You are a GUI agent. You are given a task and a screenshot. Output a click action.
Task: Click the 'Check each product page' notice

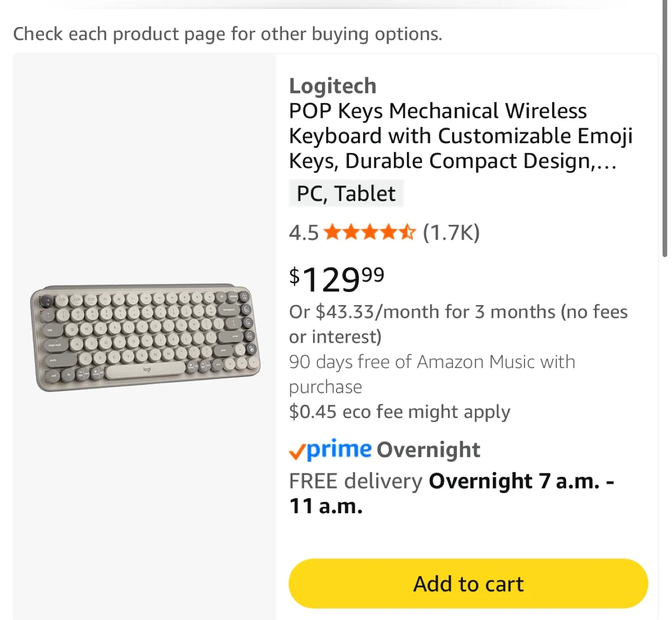click(x=227, y=34)
